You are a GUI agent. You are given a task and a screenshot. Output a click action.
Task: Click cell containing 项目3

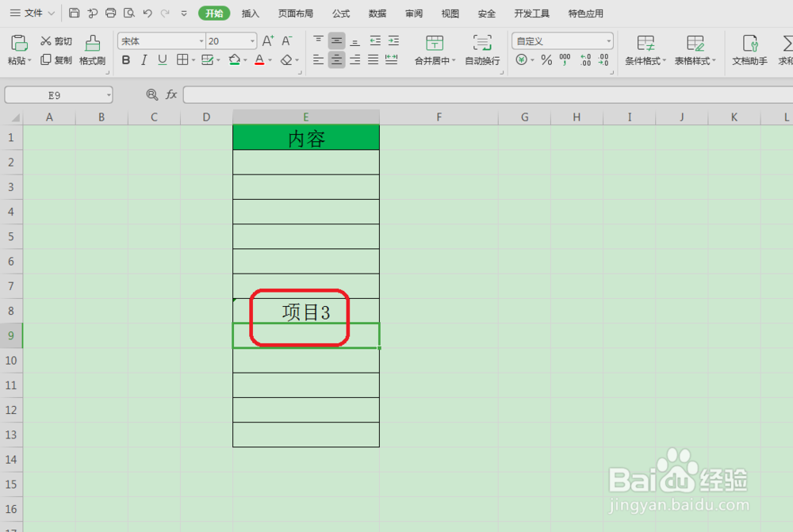(x=306, y=311)
